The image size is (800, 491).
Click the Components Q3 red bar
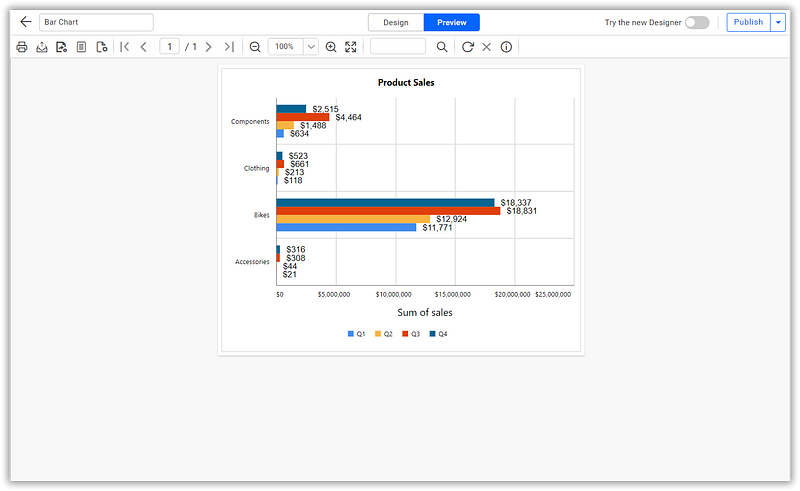pos(303,117)
